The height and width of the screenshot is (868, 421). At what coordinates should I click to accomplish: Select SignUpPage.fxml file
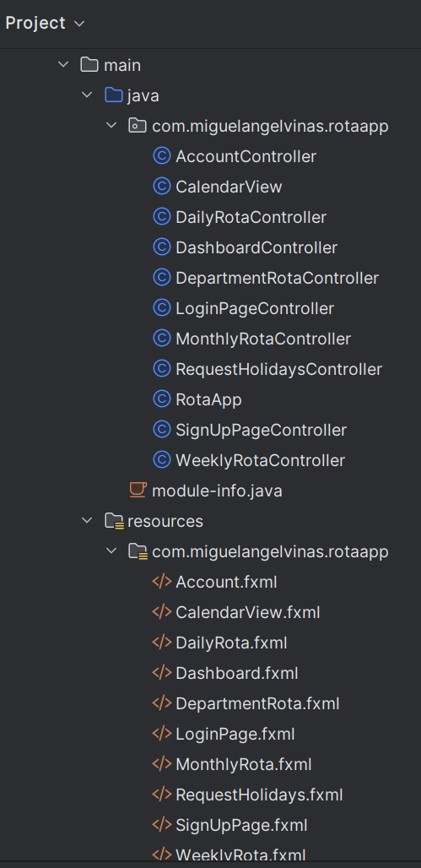click(x=241, y=826)
